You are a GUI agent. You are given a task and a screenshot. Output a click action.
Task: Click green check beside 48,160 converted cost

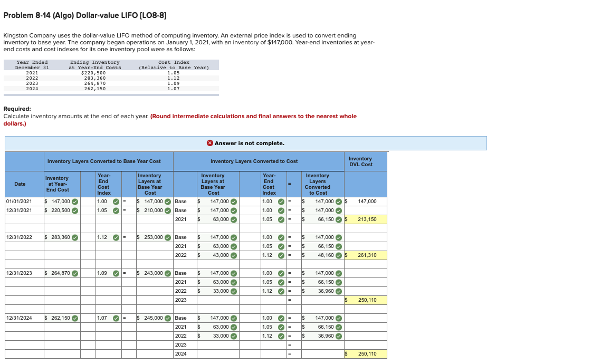[339, 256]
